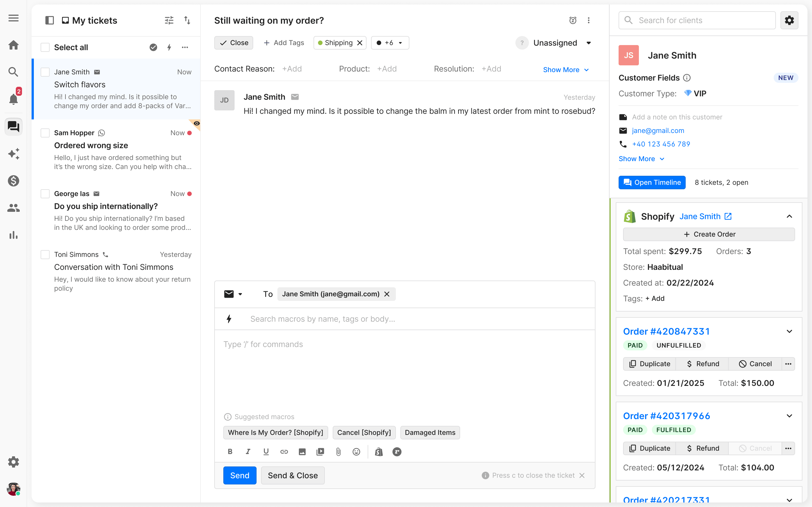Click the attach file paperclip icon

pyautogui.click(x=338, y=452)
